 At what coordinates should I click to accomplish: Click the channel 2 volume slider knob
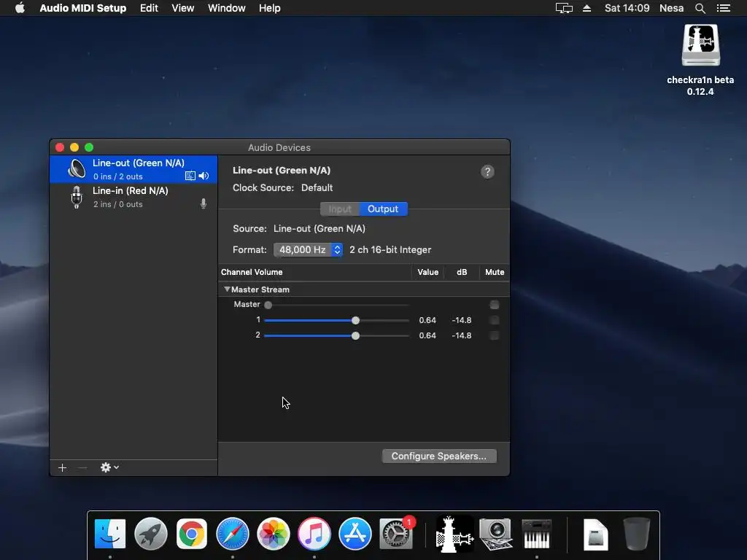pos(355,335)
